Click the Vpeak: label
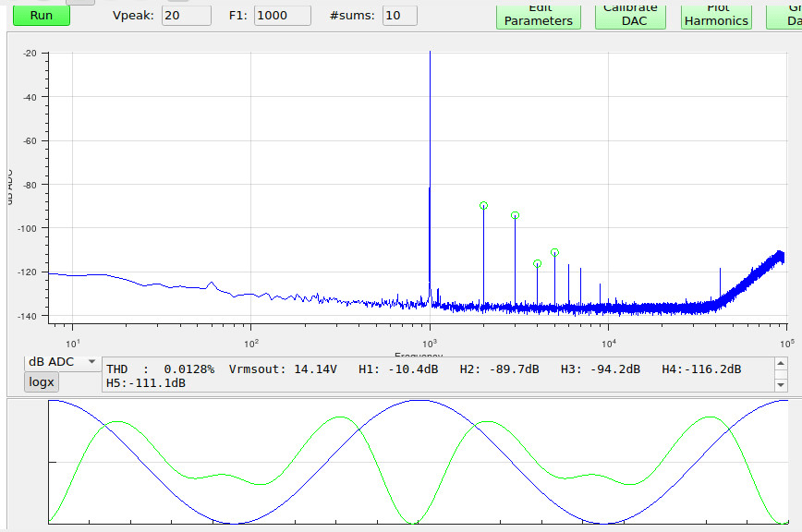This screenshot has width=802, height=532. click(x=133, y=16)
